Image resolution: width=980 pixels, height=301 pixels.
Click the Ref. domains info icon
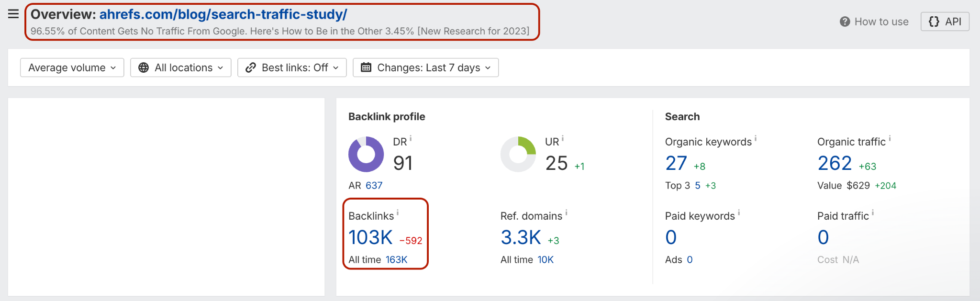pos(567,212)
